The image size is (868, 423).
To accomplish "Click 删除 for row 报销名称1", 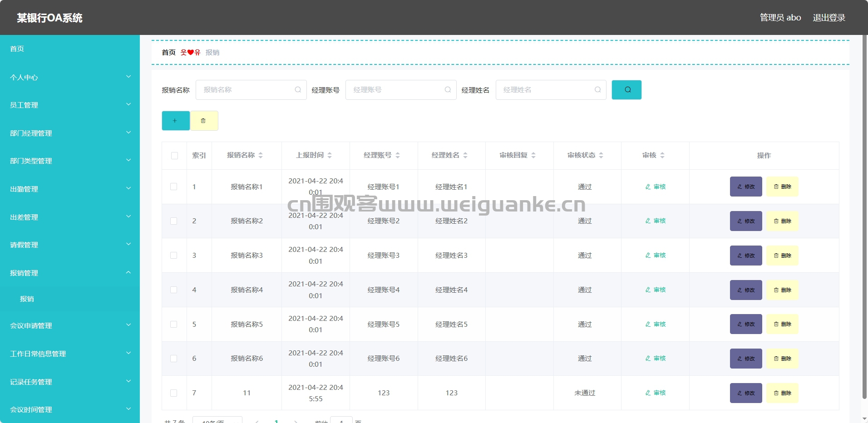I will 782,187.
